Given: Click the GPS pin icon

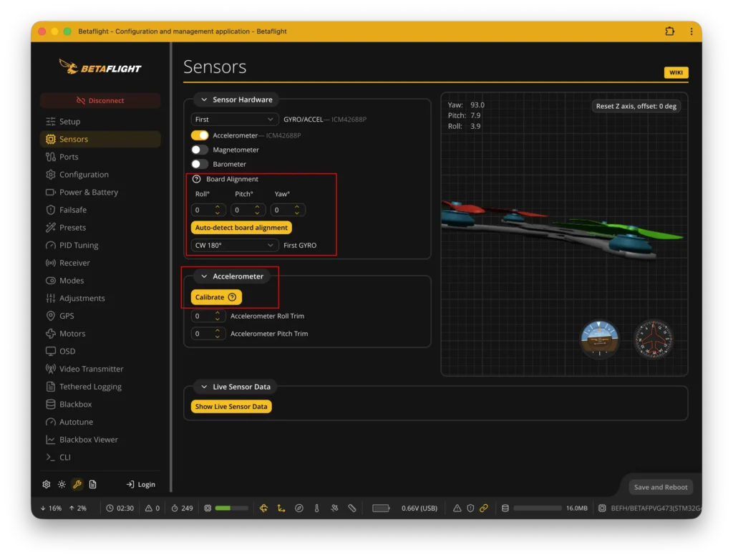Looking at the screenshot, I should pos(51,317).
